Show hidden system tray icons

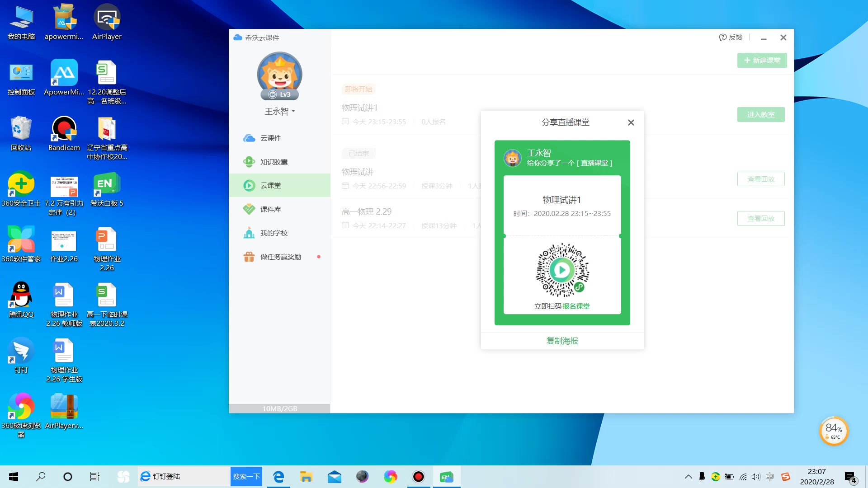pos(688,477)
